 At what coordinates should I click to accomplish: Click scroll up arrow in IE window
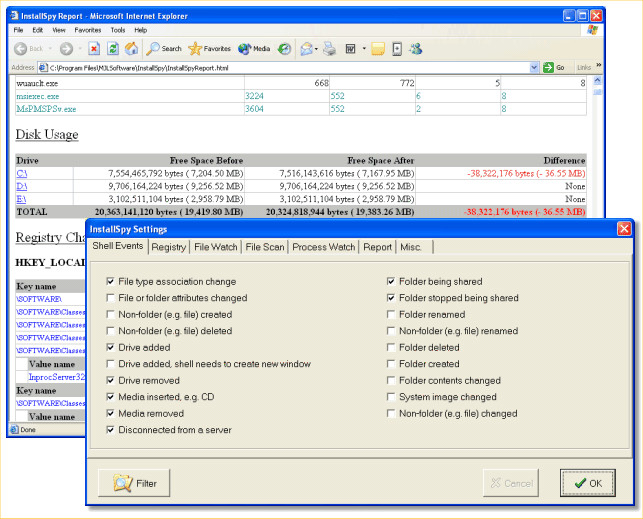[x=597, y=80]
